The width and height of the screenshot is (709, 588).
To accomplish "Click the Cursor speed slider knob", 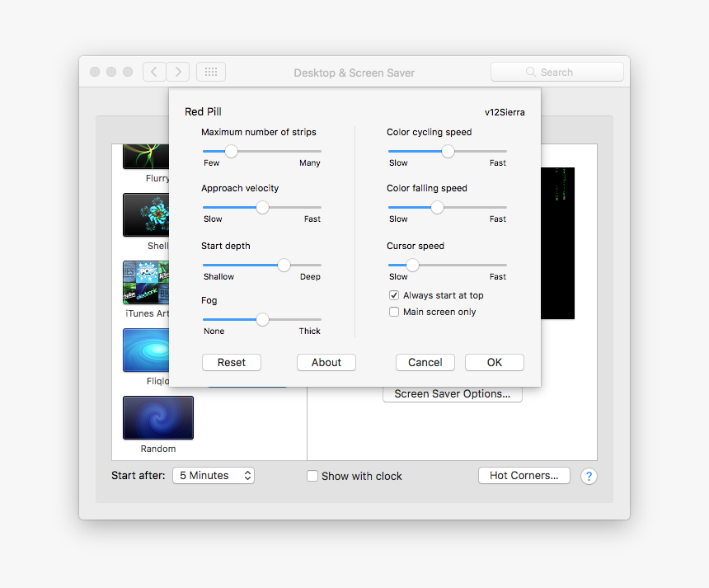I will point(412,265).
